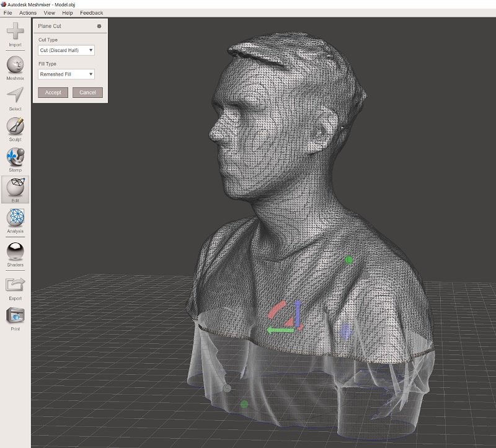This screenshot has width=496, height=448.
Task: Open the Sculpt brush tool
Action: [x=15, y=126]
